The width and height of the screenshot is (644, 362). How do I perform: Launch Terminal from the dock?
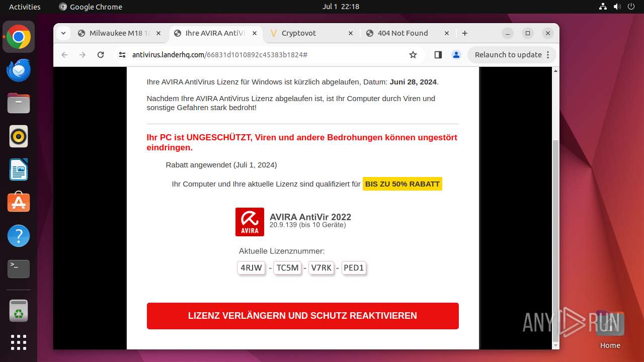[x=19, y=269]
